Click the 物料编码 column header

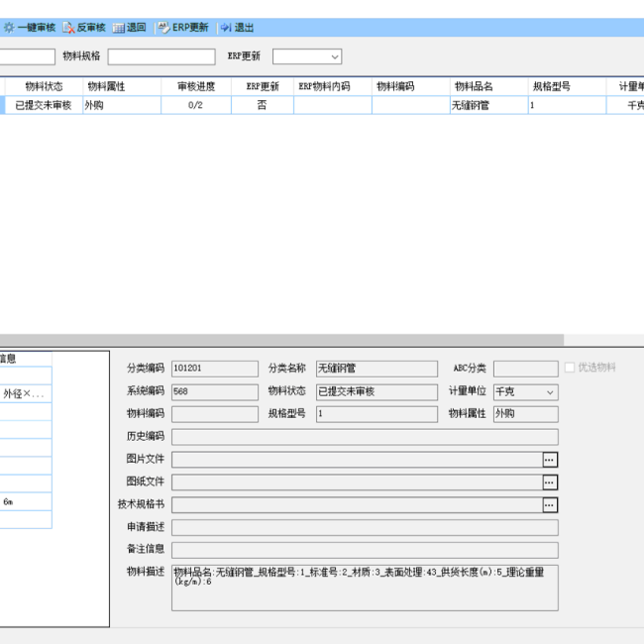(x=411, y=86)
